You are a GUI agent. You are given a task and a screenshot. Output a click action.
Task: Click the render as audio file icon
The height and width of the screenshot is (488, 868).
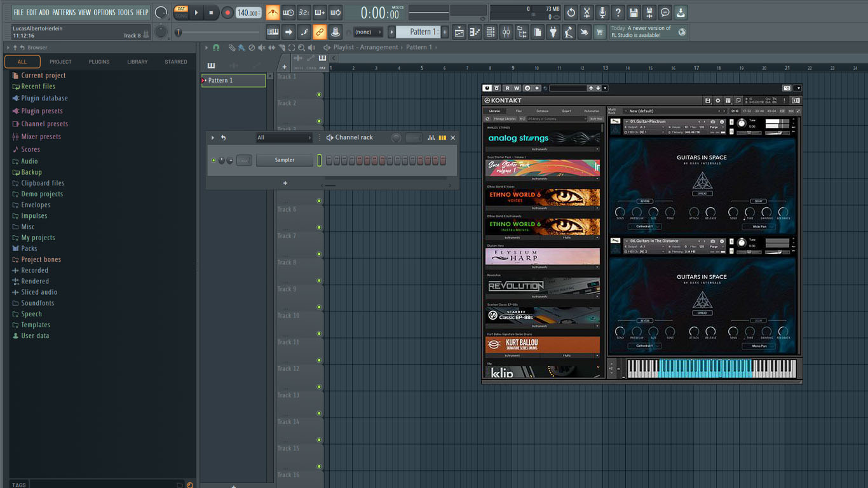click(x=649, y=13)
